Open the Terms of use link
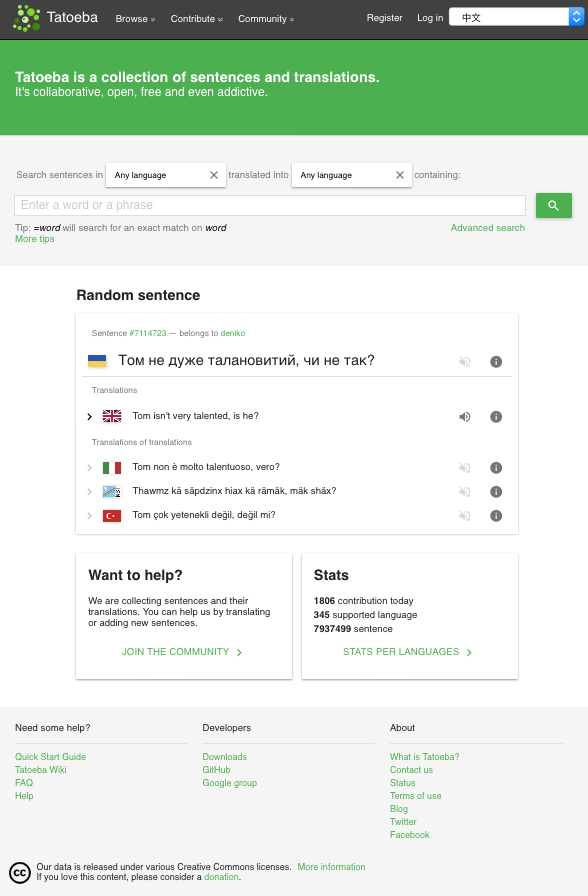 tap(415, 796)
